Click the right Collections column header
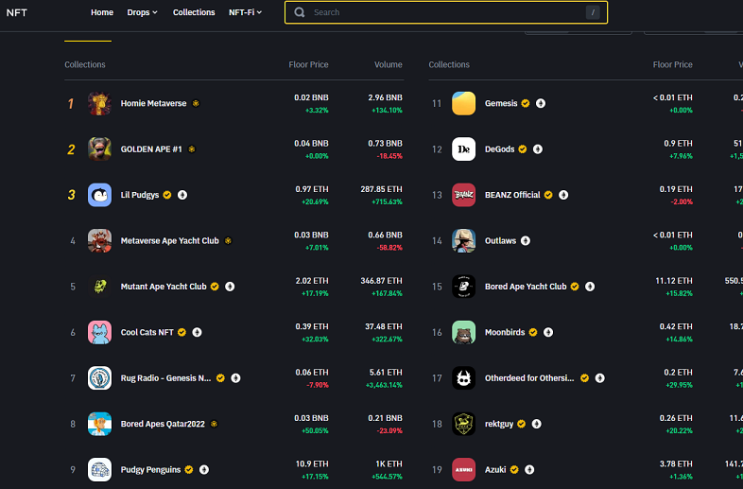This screenshot has width=743, height=489. click(449, 64)
